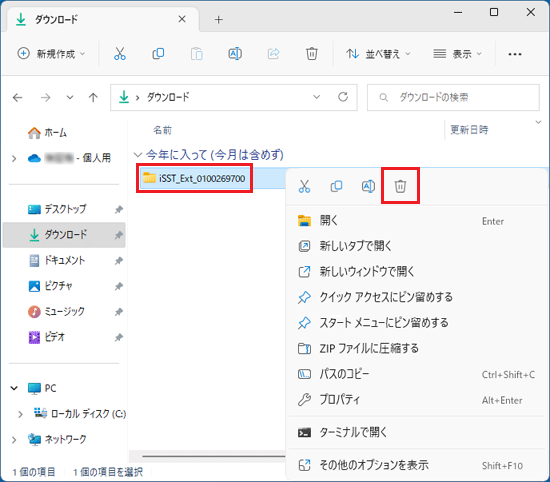
Task: Choose ターミナルで開く
Action: click(x=417, y=432)
